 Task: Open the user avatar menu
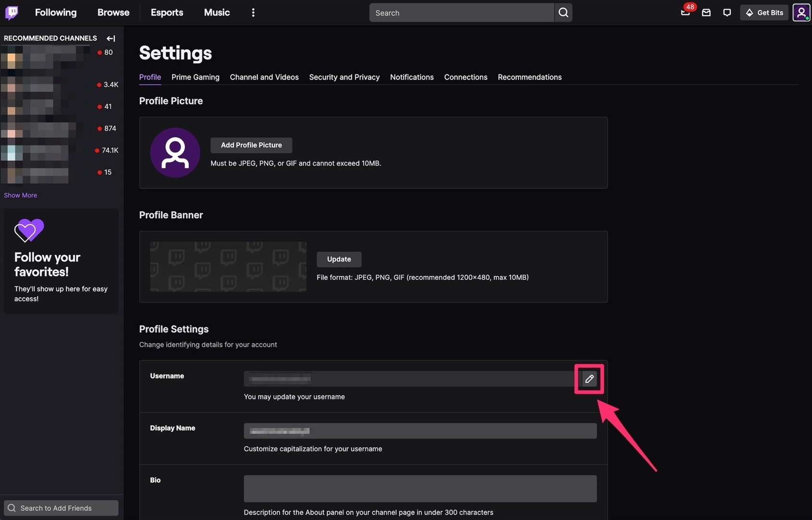pyautogui.click(x=801, y=13)
